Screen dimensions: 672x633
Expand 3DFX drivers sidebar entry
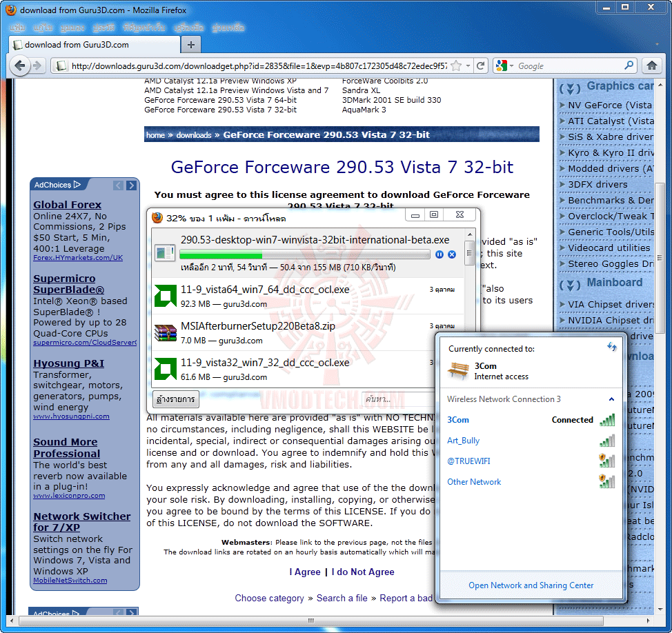click(562, 184)
